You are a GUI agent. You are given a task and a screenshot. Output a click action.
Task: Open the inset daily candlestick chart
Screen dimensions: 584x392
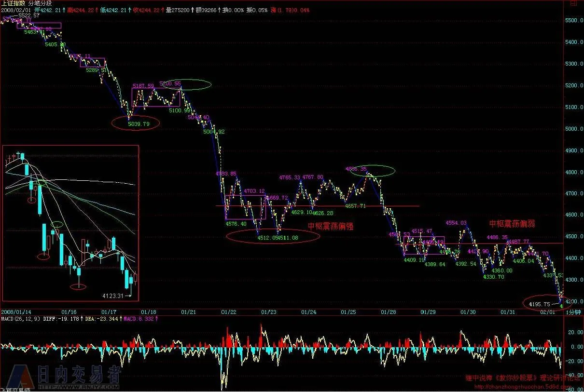coord(70,223)
